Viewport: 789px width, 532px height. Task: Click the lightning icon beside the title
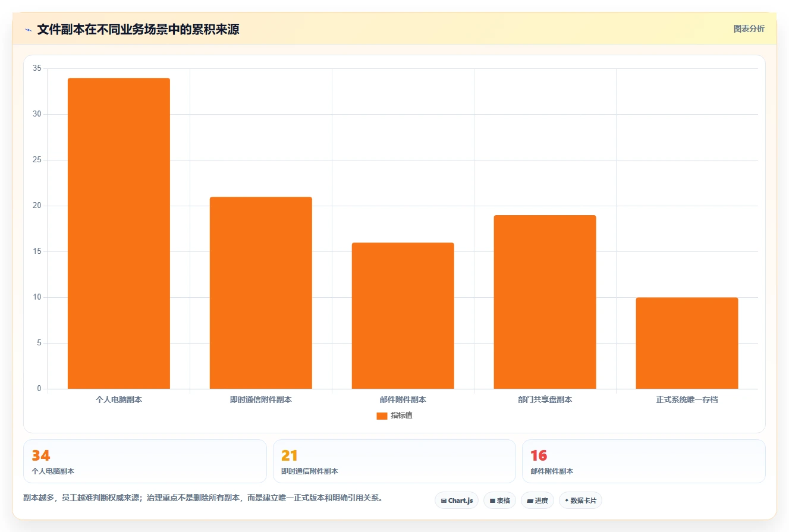28,30
